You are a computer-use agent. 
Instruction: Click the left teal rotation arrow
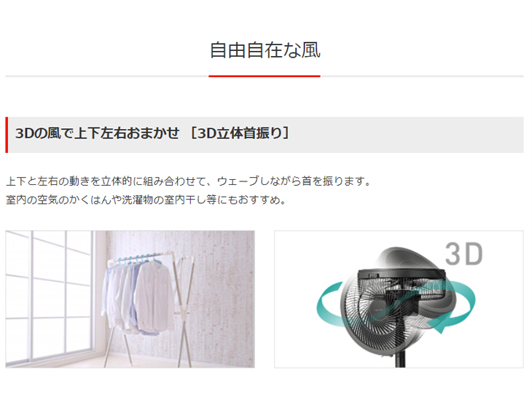click(x=331, y=305)
